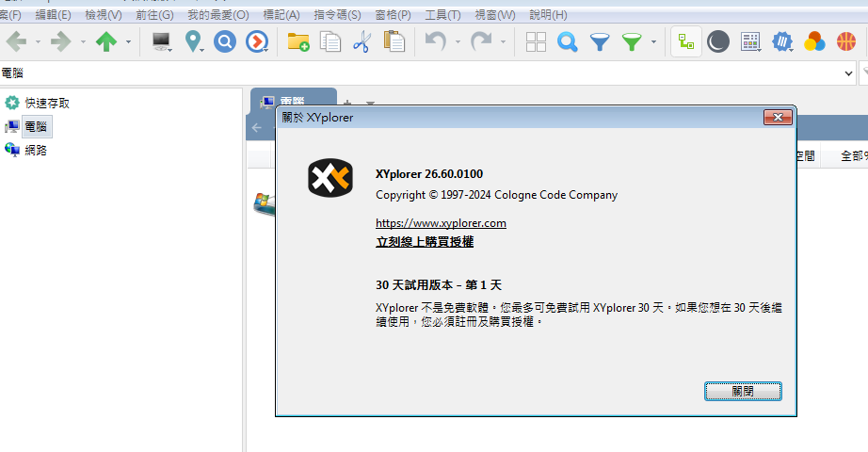868x452 pixels.
Task: Open the 我的最愛(O) menu
Action: 217,15
